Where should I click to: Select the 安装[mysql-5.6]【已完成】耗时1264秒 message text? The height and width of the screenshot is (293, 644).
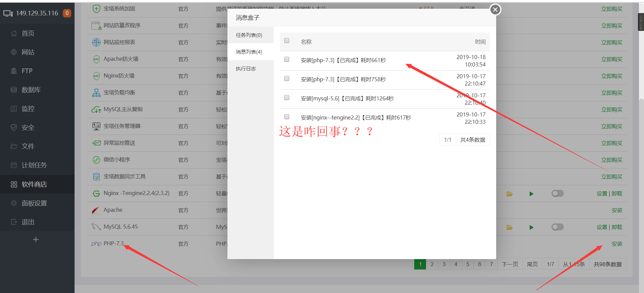pyautogui.click(x=347, y=98)
